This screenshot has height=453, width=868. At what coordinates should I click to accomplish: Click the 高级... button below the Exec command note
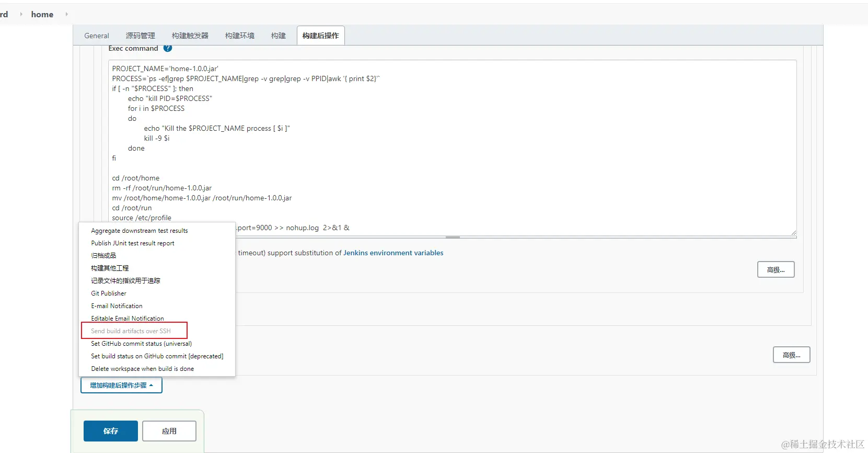[x=776, y=269]
